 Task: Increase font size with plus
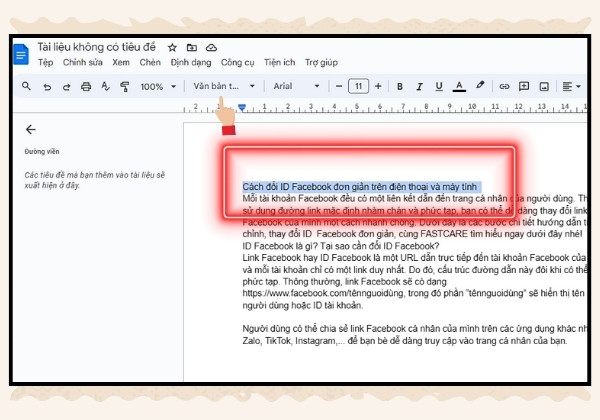(x=378, y=86)
